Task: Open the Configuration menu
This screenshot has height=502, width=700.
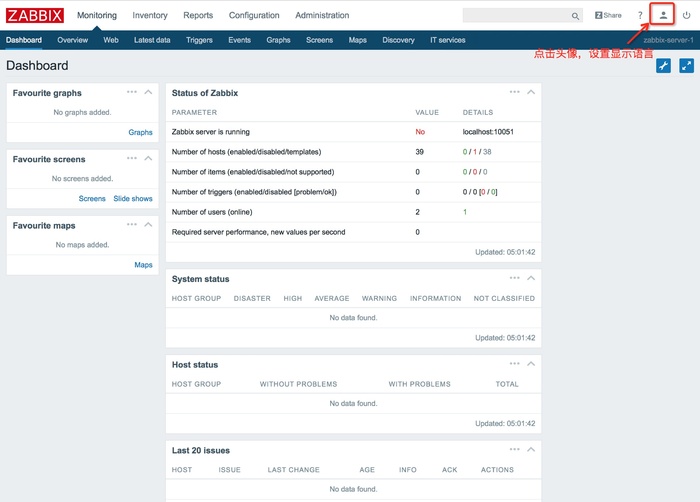Action: click(254, 15)
